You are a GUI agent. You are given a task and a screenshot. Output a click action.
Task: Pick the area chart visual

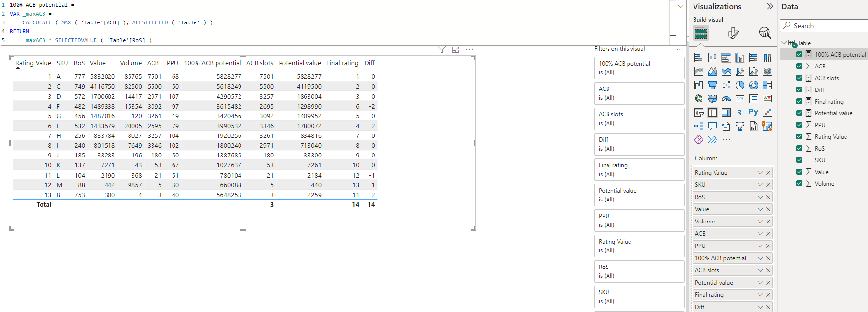(713, 72)
